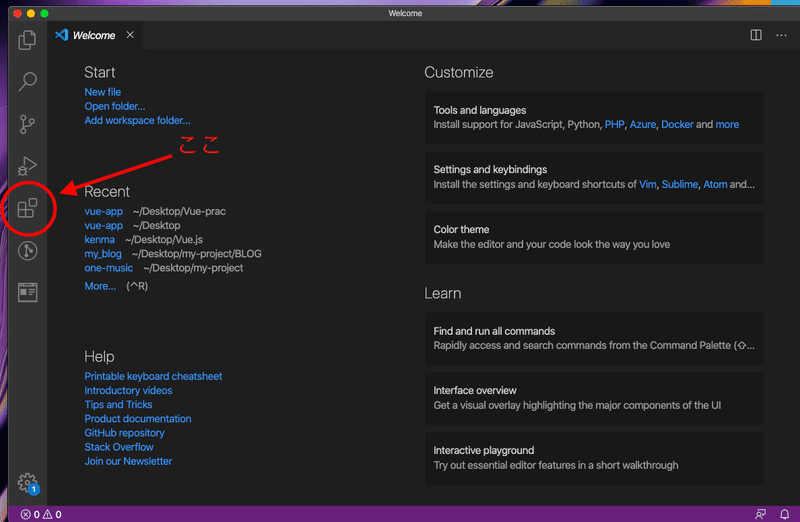Open recent one-music project

coord(109,268)
